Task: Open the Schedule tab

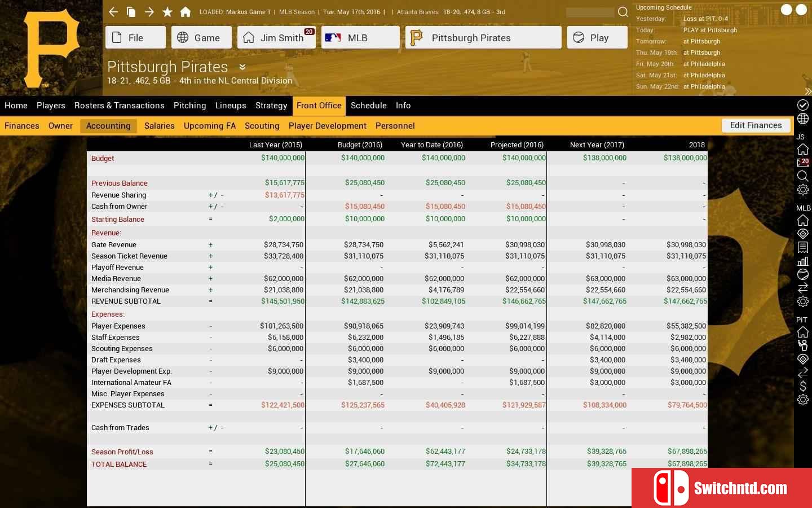Action: [x=369, y=106]
